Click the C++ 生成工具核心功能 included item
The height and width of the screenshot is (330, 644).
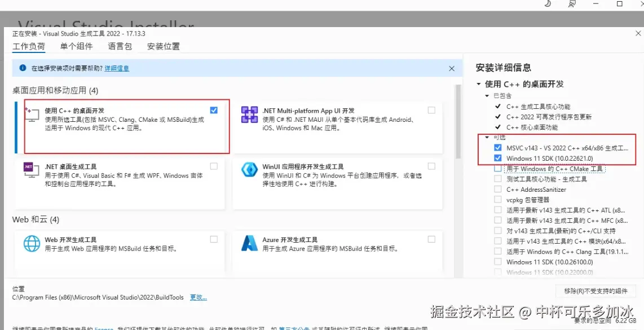click(538, 107)
